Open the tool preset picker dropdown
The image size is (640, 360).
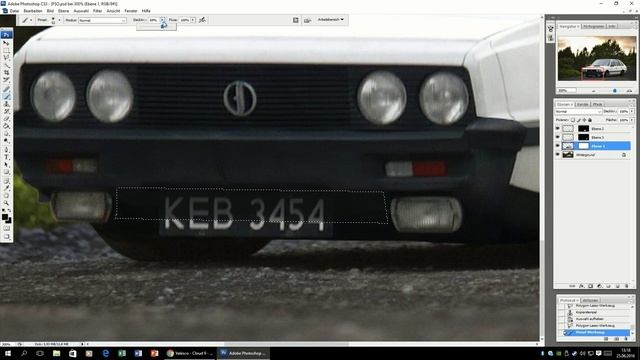(x=31, y=20)
